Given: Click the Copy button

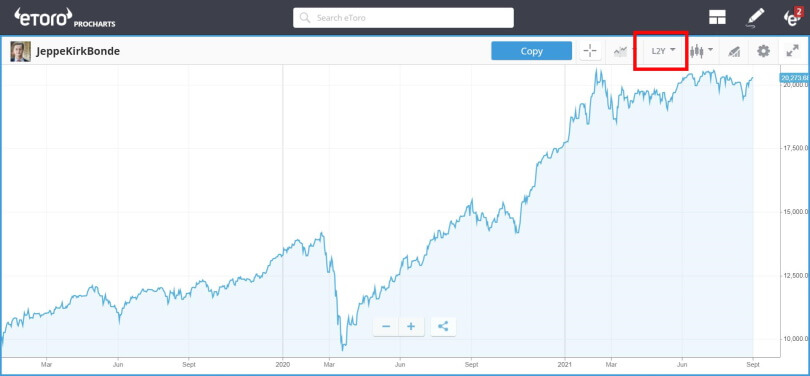Looking at the screenshot, I should [x=532, y=51].
